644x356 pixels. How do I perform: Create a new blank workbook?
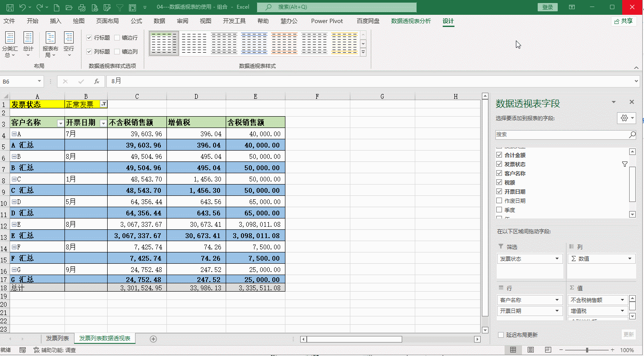(x=57, y=7)
